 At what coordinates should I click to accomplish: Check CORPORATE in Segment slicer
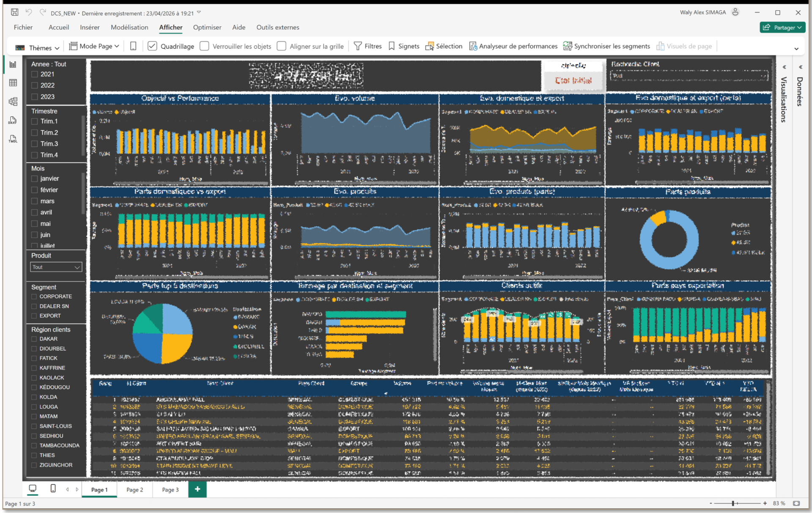[34, 296]
